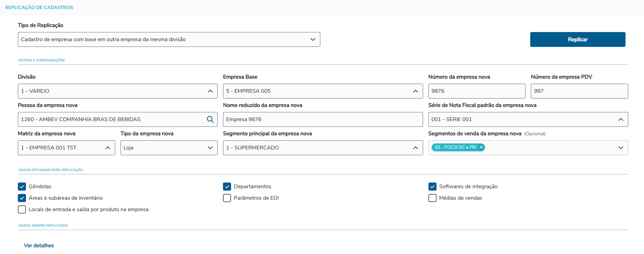Open the Tipo da empresa nova dropdown
Viewport: 644px width, 254px height.
coord(169,148)
